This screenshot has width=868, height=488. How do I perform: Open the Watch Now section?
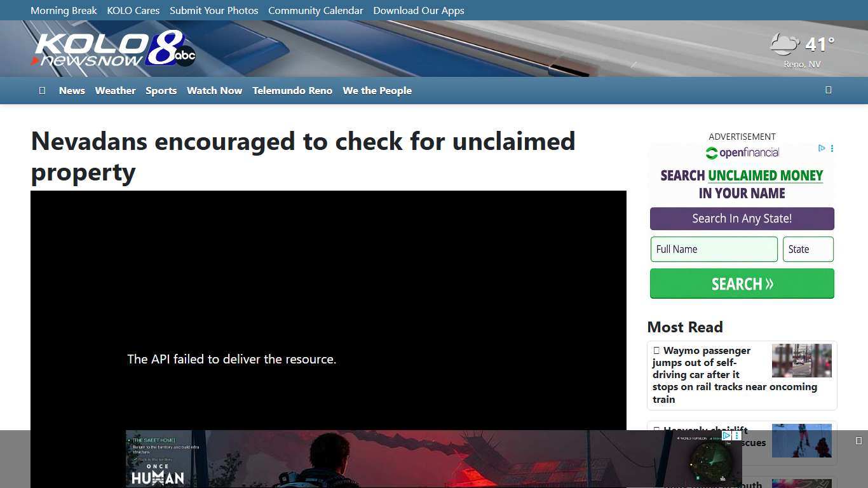pyautogui.click(x=214, y=90)
